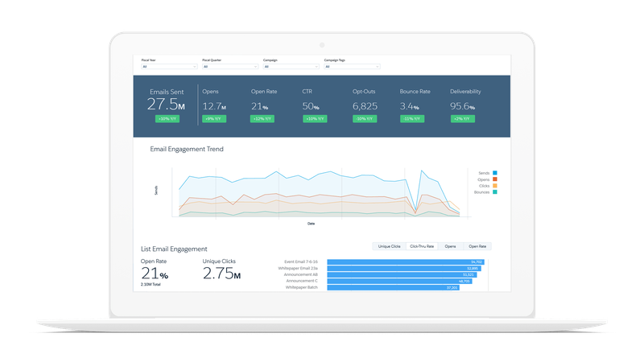Click the Announcement C label
644x362 pixels.
click(x=302, y=281)
